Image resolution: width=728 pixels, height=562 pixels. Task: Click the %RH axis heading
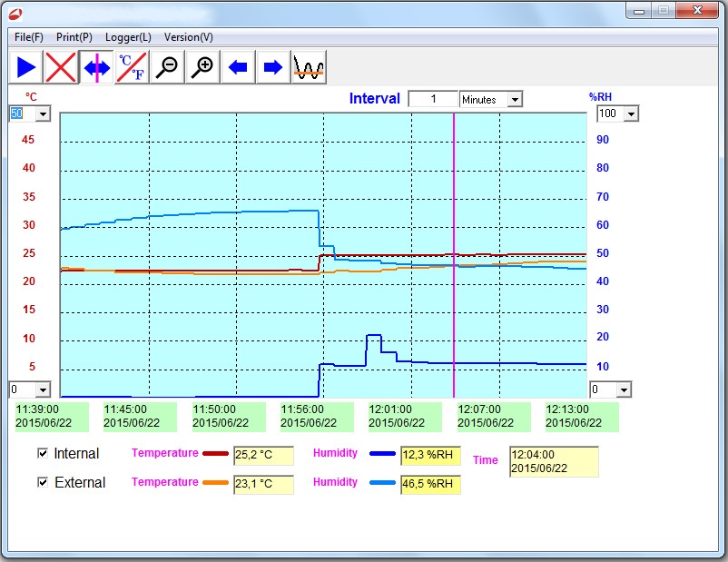pyautogui.click(x=600, y=97)
